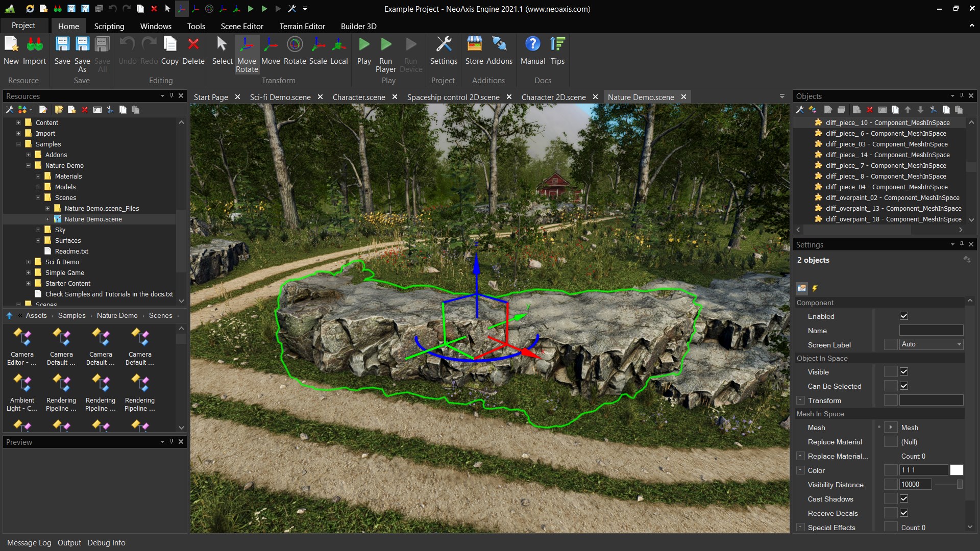
Task: Switch to the Character.scene tab
Action: [358, 97]
